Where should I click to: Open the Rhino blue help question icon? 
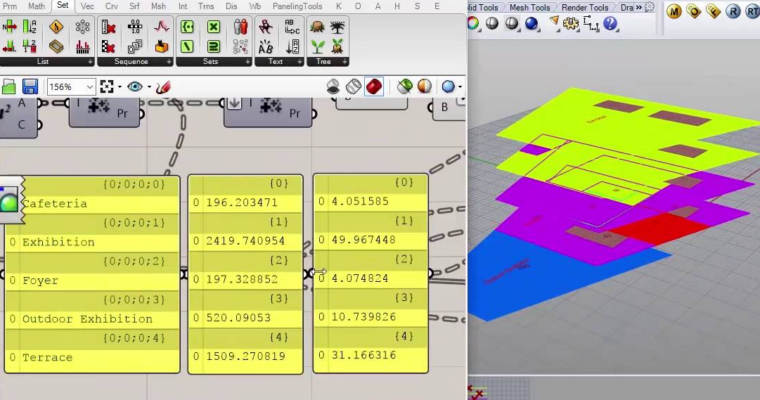tap(610, 23)
